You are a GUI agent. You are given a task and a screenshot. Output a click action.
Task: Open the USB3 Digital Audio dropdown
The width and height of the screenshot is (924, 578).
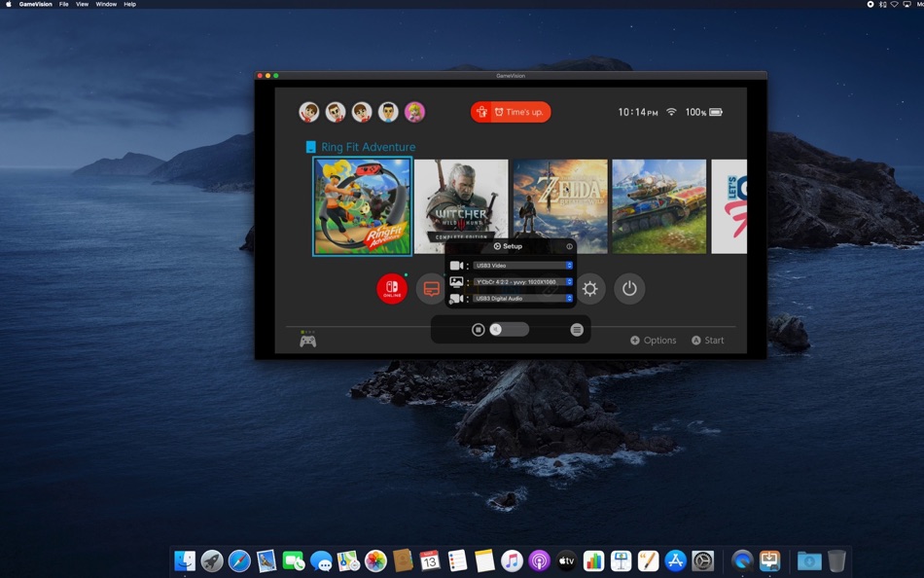(522, 299)
